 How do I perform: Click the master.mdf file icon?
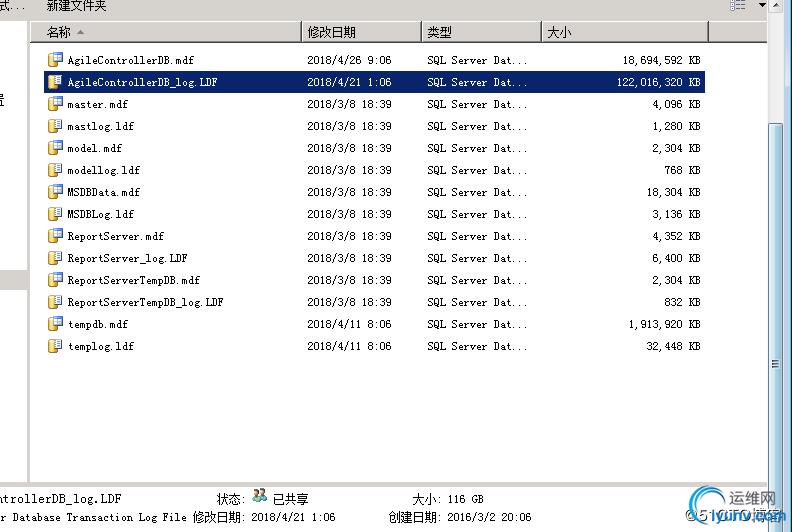[x=55, y=104]
